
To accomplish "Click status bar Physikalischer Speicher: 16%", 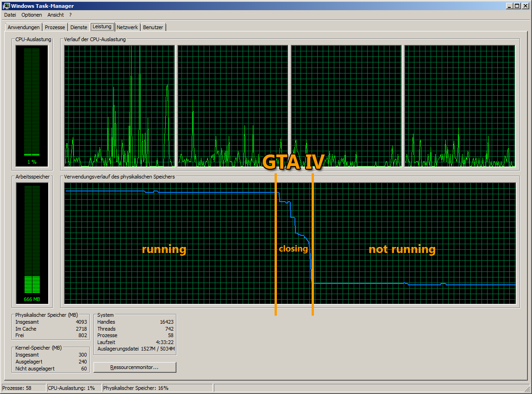I will coord(158,388).
